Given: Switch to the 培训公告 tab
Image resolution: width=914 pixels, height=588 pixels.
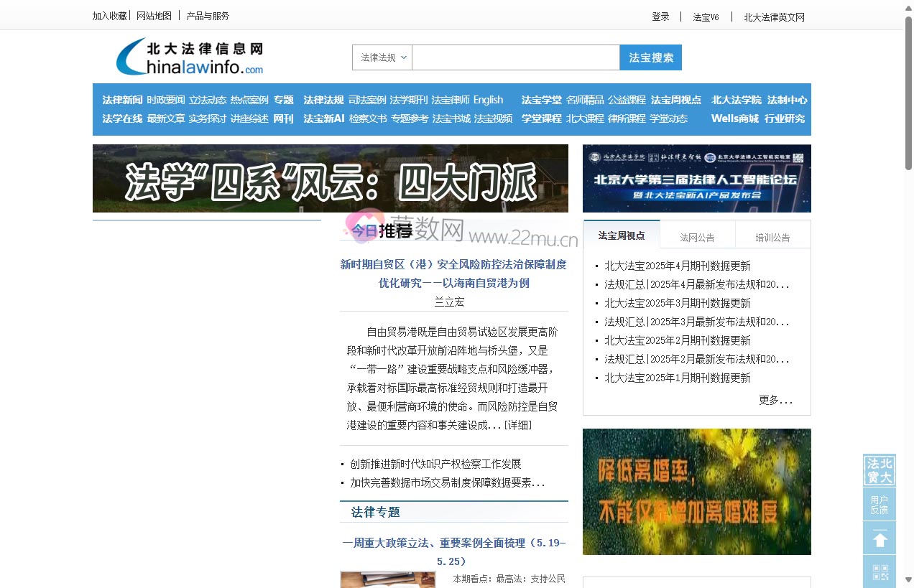Looking at the screenshot, I should click(x=772, y=235).
